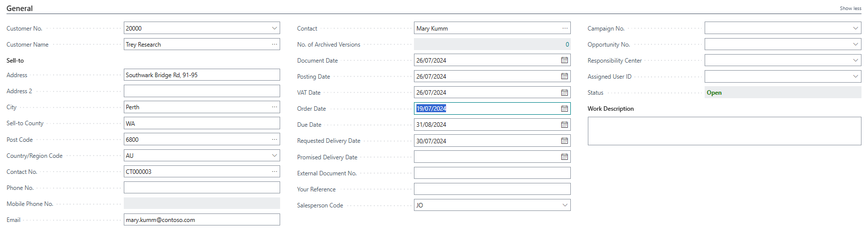Expand the Assigned User ID dropdown
The image size is (868, 239).
(x=855, y=76)
